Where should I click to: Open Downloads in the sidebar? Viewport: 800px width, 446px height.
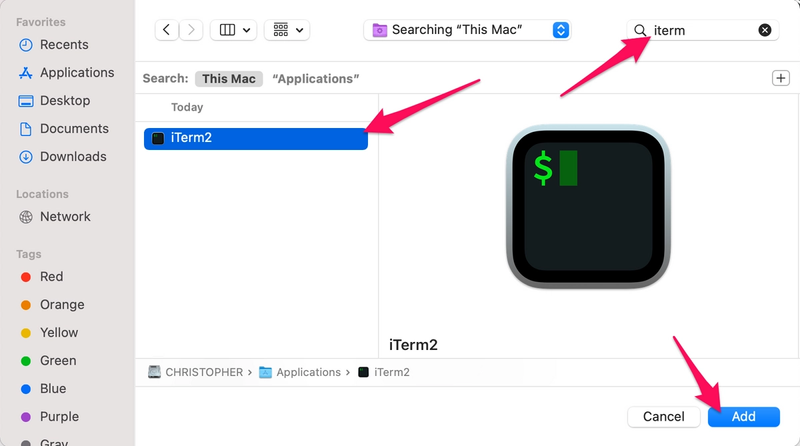click(73, 157)
